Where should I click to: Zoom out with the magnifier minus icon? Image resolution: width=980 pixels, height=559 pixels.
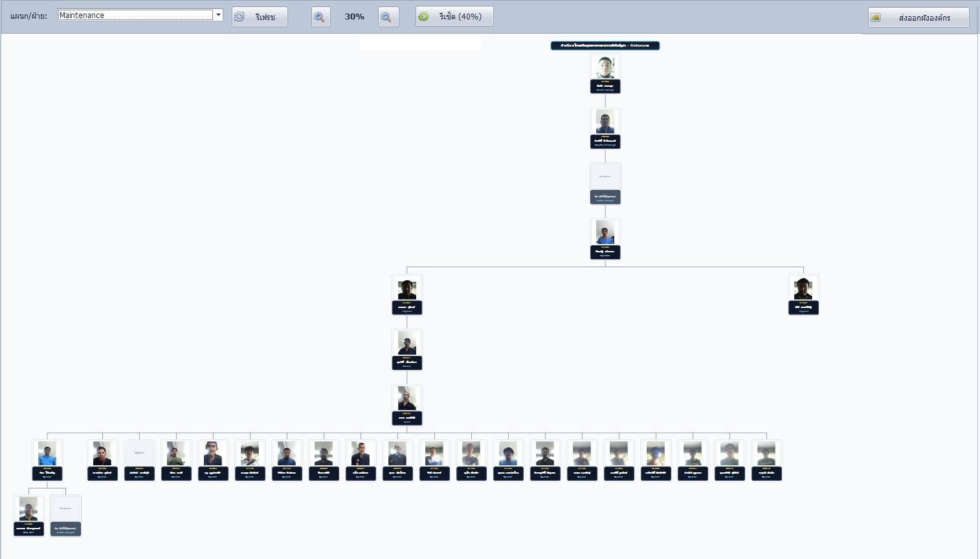tap(388, 17)
